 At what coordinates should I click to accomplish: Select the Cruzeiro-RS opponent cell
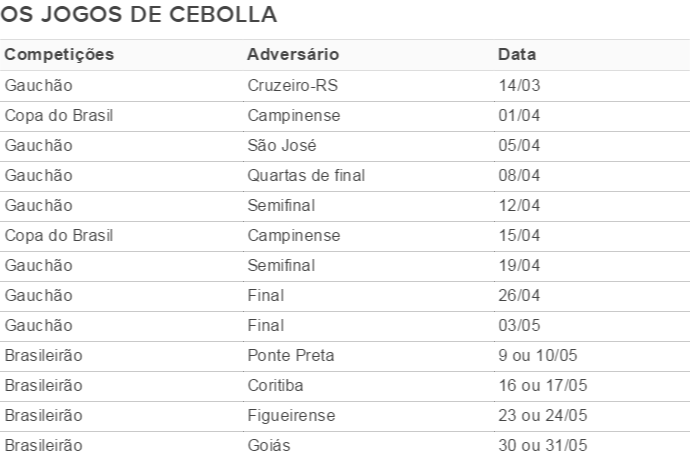293,85
